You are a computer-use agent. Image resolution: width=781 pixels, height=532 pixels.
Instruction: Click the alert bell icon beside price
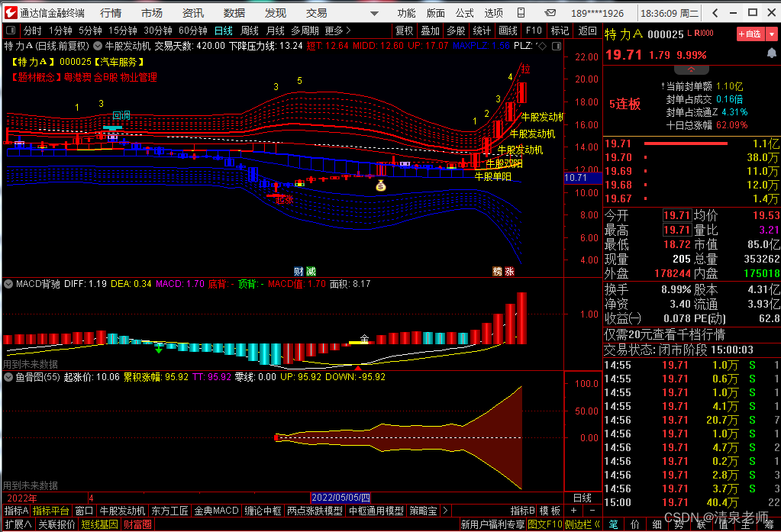click(772, 53)
